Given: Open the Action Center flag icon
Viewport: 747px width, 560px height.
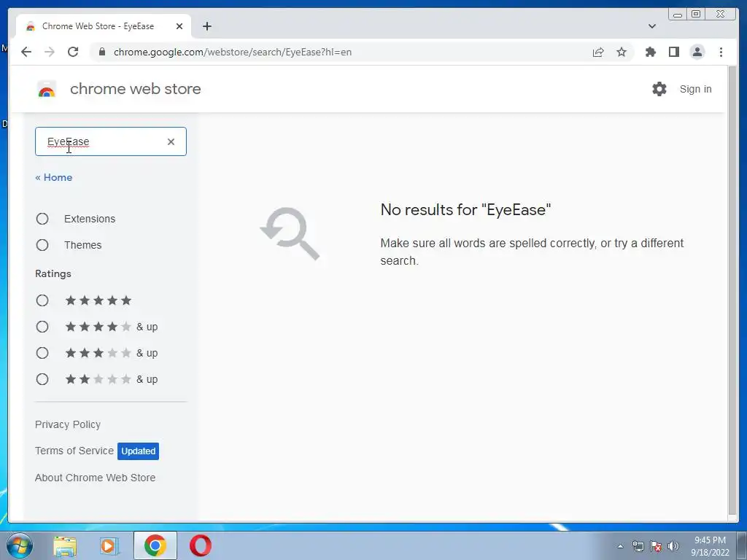Looking at the screenshot, I should pos(656,546).
